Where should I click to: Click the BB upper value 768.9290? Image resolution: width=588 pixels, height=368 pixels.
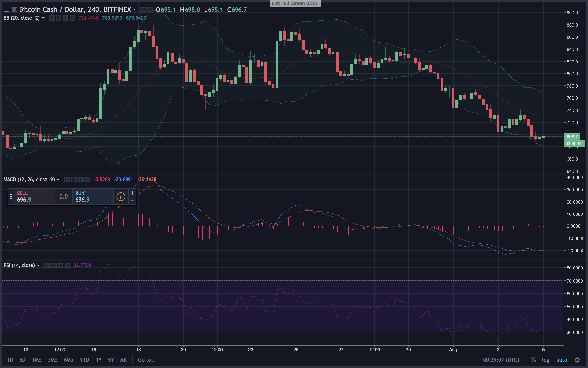(x=112, y=18)
